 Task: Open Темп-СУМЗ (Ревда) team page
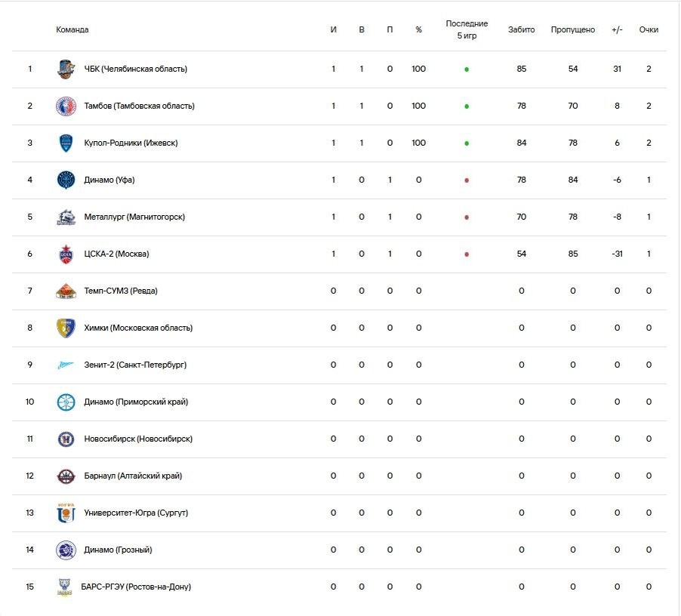click(121, 291)
